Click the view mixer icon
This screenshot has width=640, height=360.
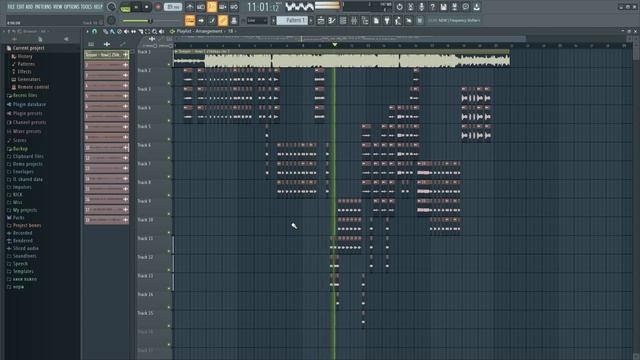354,20
